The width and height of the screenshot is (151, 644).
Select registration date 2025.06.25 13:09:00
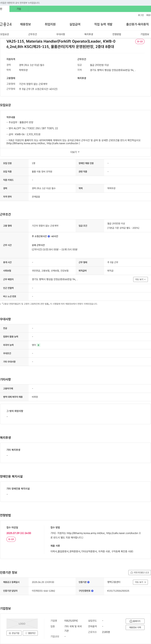[43, 582]
